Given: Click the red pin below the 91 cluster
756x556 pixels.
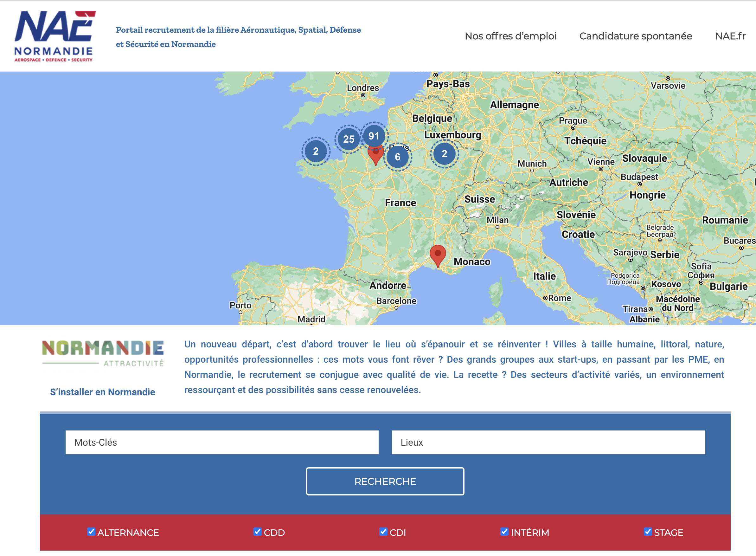Looking at the screenshot, I should coord(375,157).
